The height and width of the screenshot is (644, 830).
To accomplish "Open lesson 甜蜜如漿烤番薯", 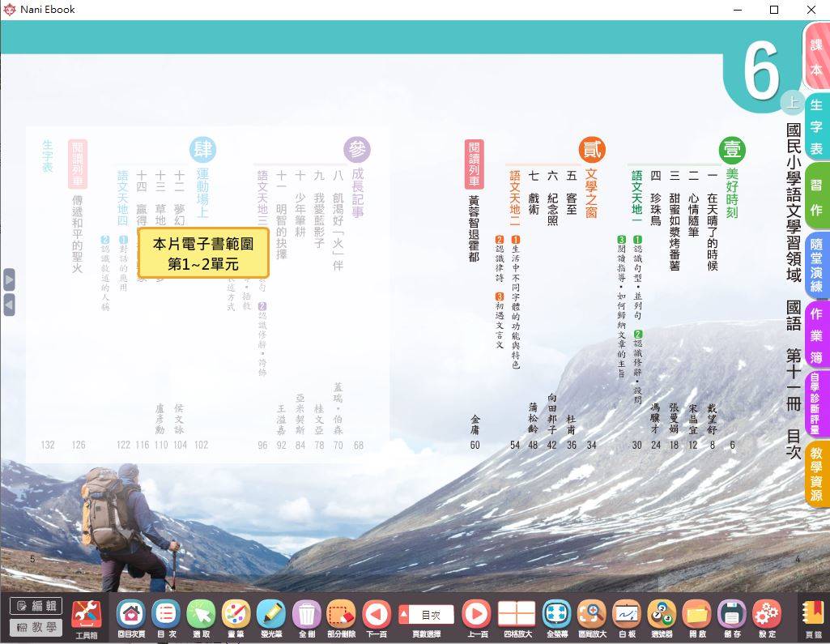I will [x=675, y=232].
